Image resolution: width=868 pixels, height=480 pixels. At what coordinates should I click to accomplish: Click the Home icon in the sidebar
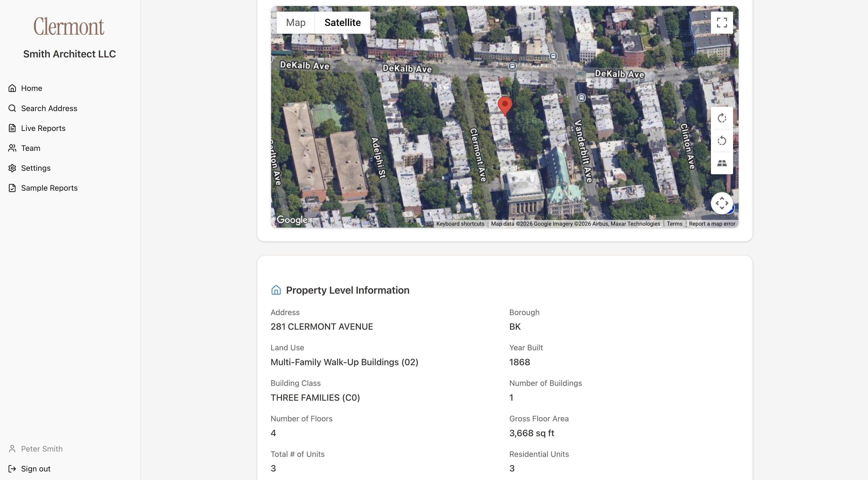pos(12,88)
